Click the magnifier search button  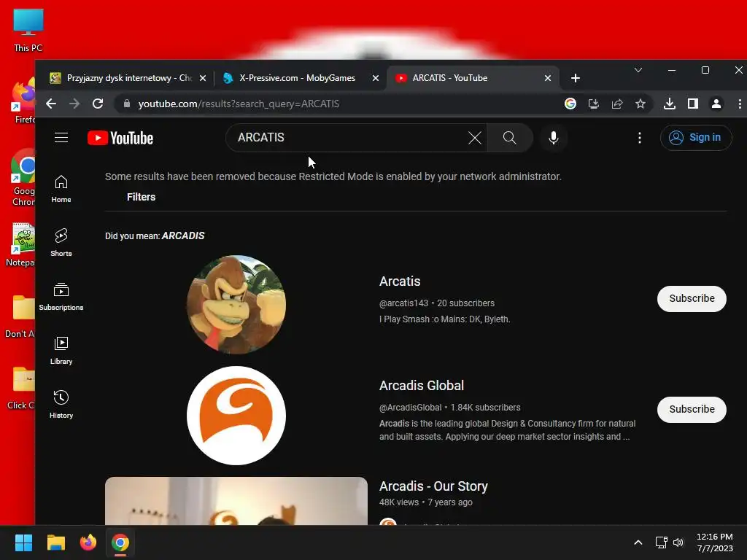point(509,138)
